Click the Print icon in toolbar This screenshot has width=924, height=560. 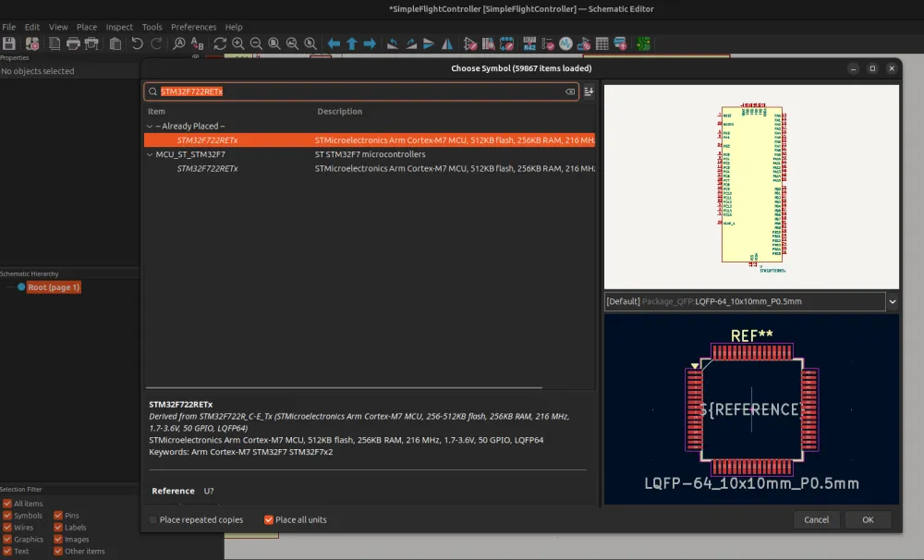click(73, 43)
